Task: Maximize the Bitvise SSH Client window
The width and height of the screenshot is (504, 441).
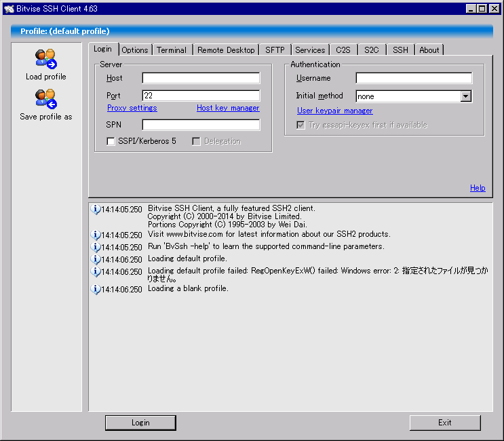Action: 482,9
